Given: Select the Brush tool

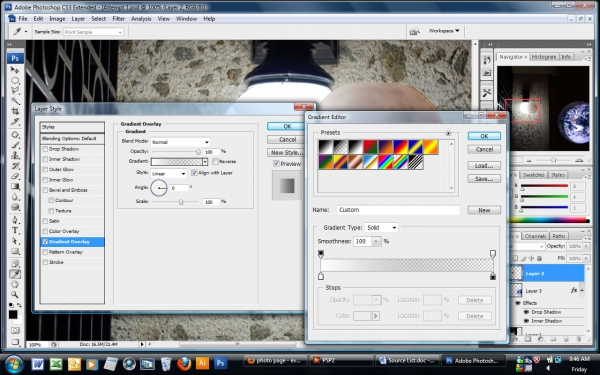Looking at the screenshot, I should point(15,145).
